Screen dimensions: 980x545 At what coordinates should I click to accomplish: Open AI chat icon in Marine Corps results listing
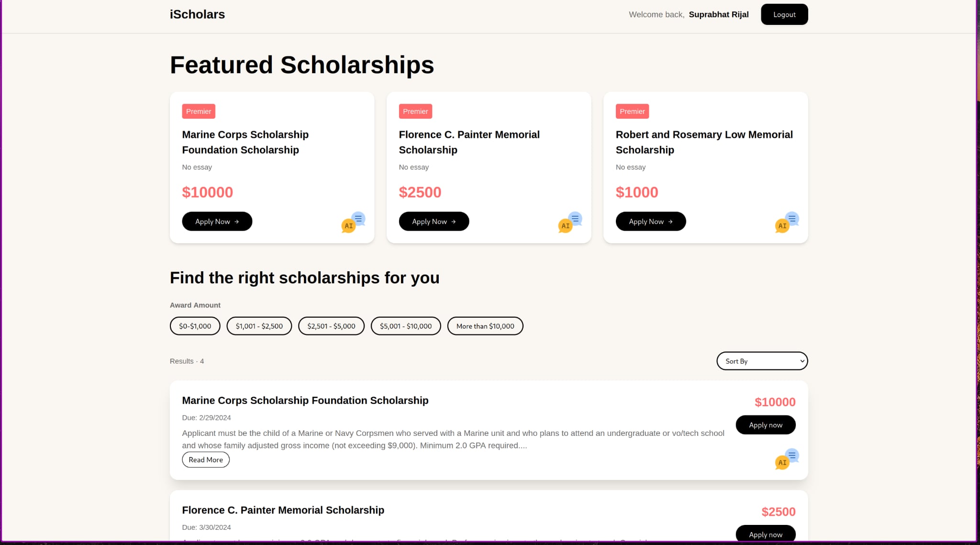[x=787, y=459]
